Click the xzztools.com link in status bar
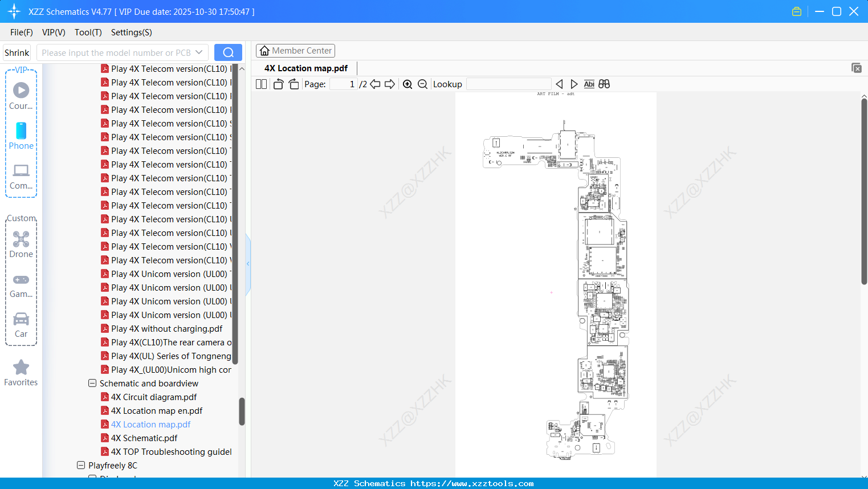 pyautogui.click(x=472, y=483)
